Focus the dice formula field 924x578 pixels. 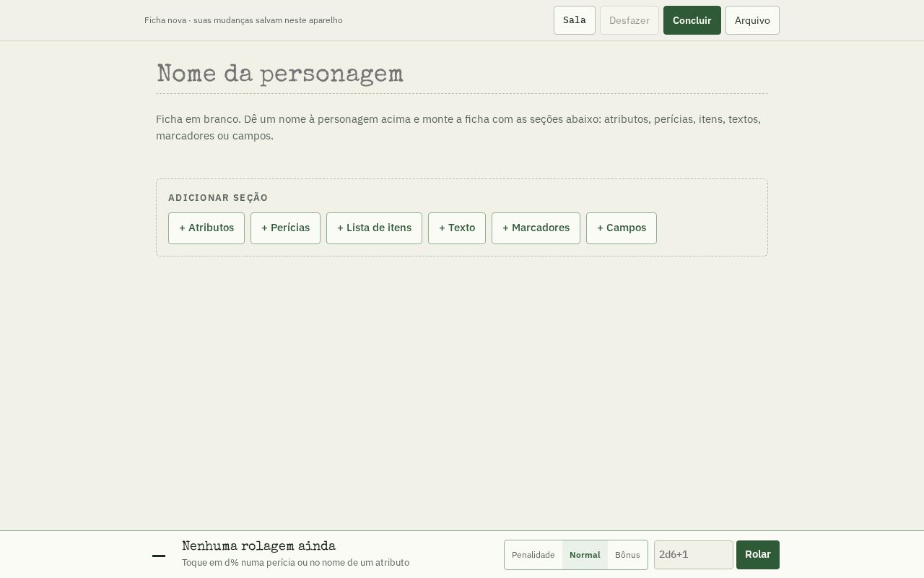click(x=694, y=555)
